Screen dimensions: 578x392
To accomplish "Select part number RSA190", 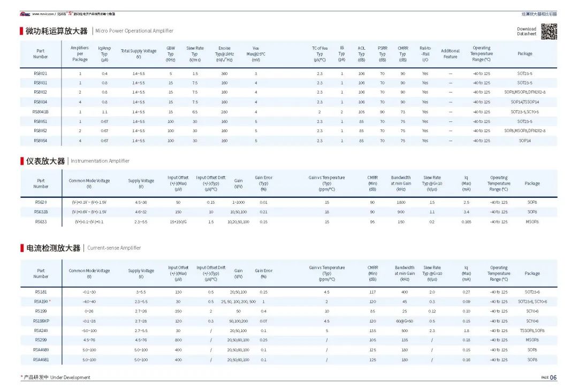I will tap(41, 302).
